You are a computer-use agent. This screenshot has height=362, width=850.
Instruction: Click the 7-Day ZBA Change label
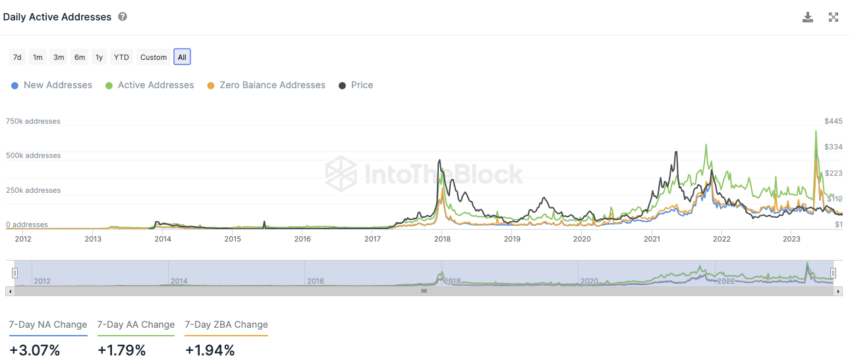point(227,325)
